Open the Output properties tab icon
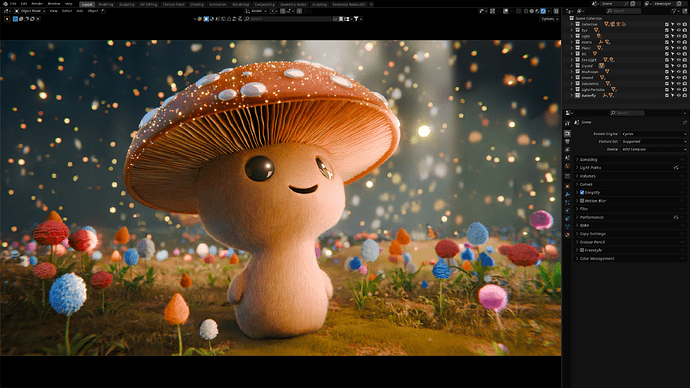This screenshot has width=690, height=388. pyautogui.click(x=567, y=142)
